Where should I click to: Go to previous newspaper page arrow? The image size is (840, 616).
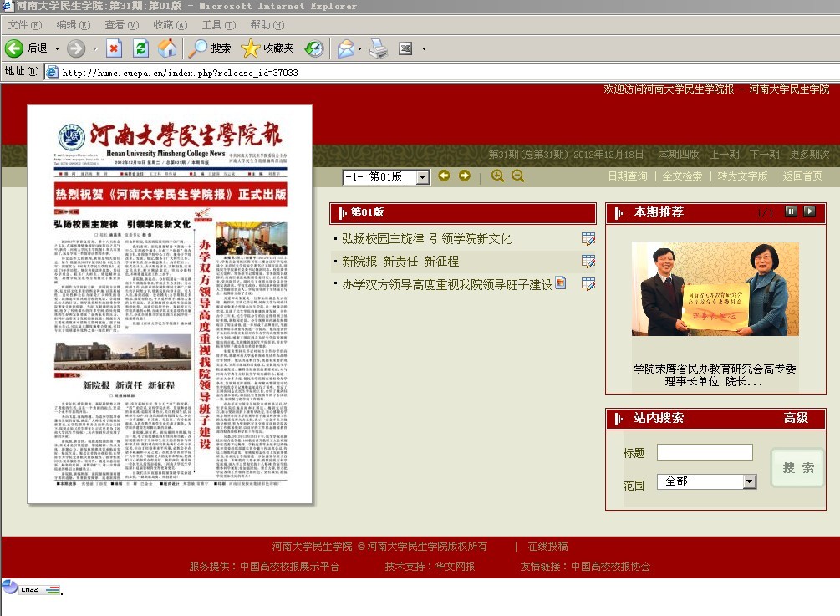(444, 176)
